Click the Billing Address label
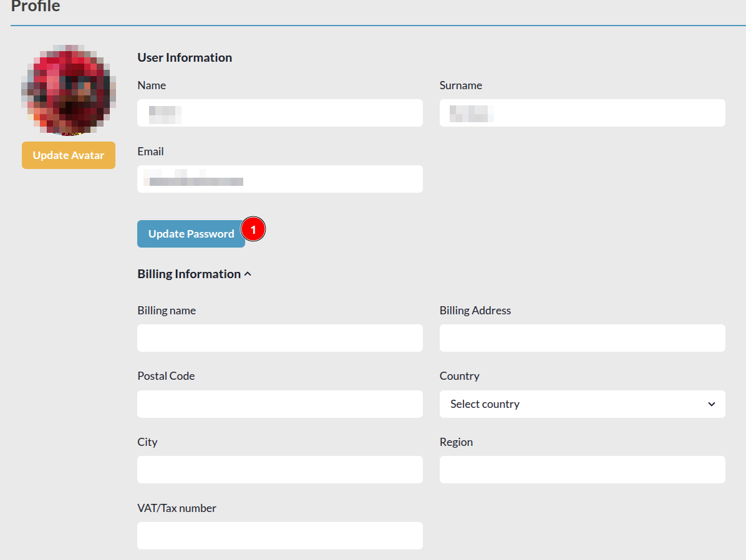Viewport: 746px width, 560px height. pyautogui.click(x=475, y=310)
